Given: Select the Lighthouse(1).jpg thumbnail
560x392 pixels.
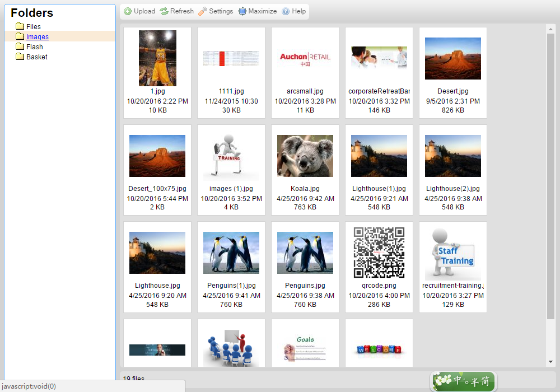Looking at the screenshot, I should tap(379, 156).
